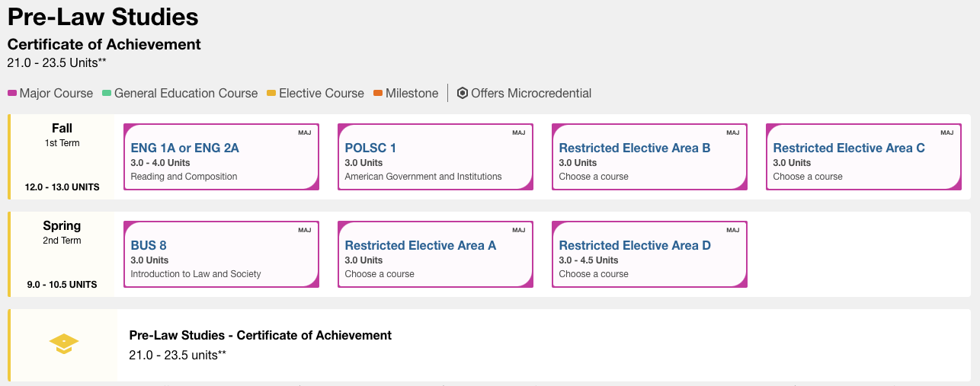Click the green General Education Course swatch

[x=107, y=94]
